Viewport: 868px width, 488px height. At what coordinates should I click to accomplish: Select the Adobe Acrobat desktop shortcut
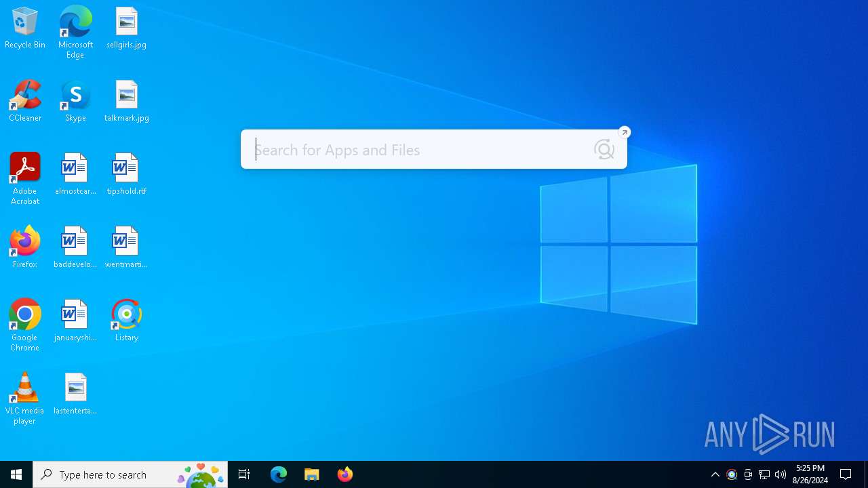(25, 179)
